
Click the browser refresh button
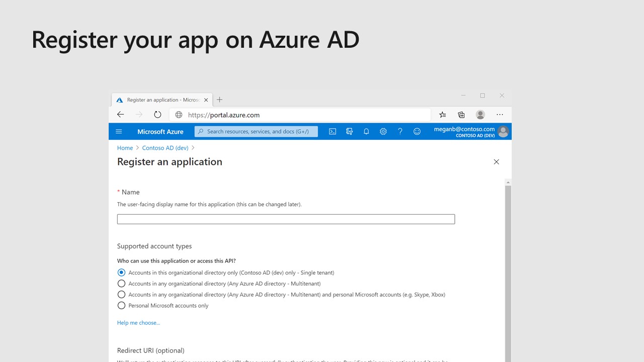point(157,115)
